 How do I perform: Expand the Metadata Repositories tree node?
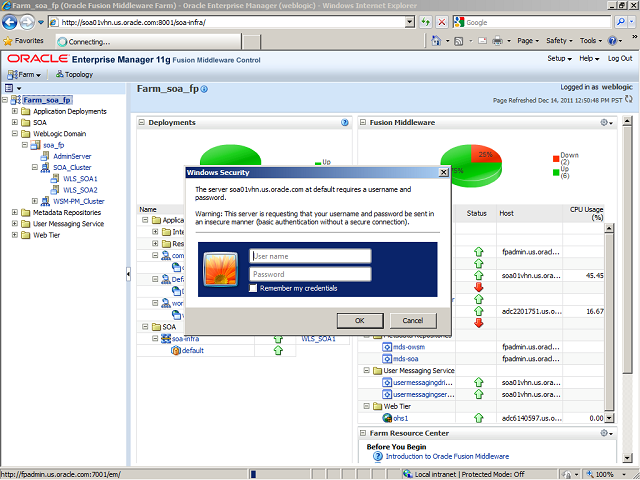(15, 212)
